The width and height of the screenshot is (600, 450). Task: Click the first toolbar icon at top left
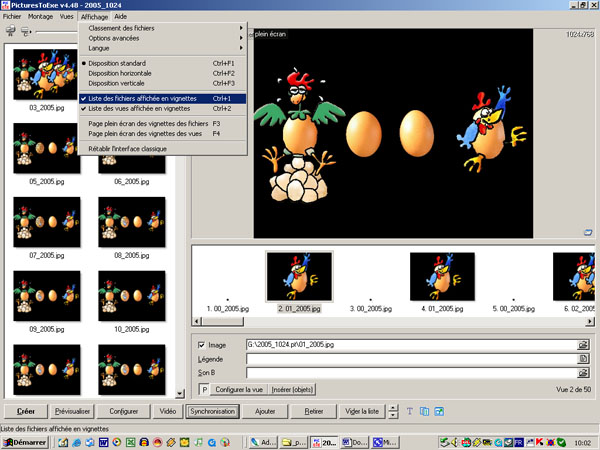11,31
